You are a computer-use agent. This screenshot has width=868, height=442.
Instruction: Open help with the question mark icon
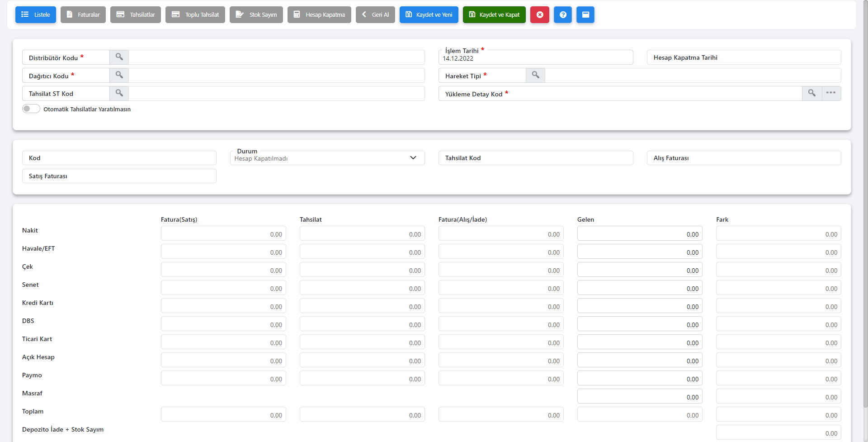click(x=562, y=15)
